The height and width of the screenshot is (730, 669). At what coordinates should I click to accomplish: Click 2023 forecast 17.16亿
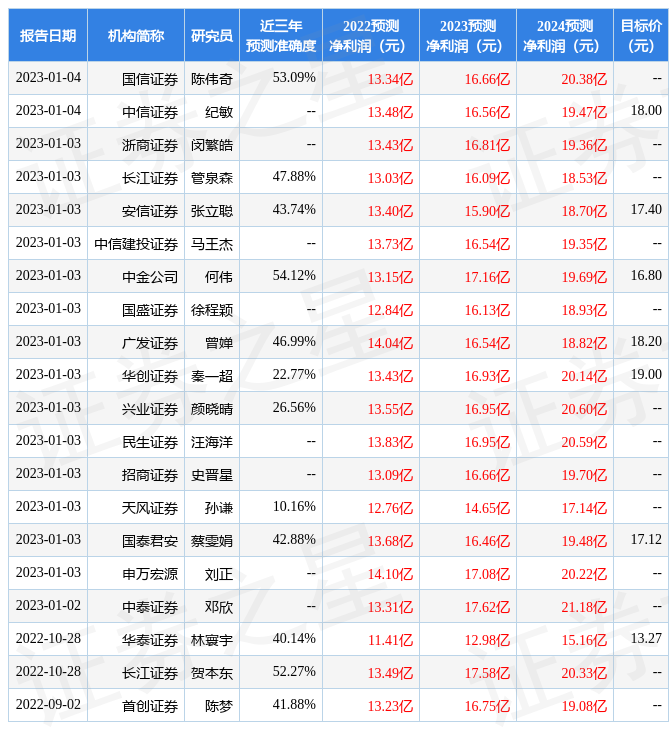click(x=487, y=277)
